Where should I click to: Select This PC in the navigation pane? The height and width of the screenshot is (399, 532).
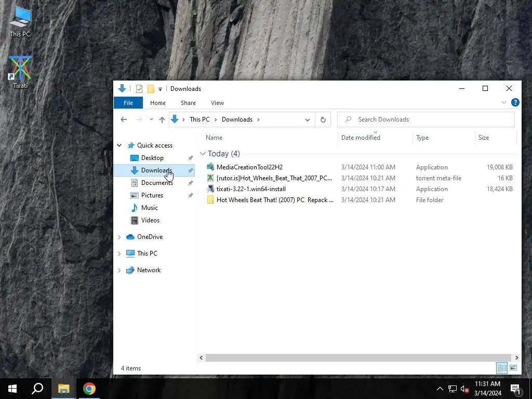[x=147, y=254]
